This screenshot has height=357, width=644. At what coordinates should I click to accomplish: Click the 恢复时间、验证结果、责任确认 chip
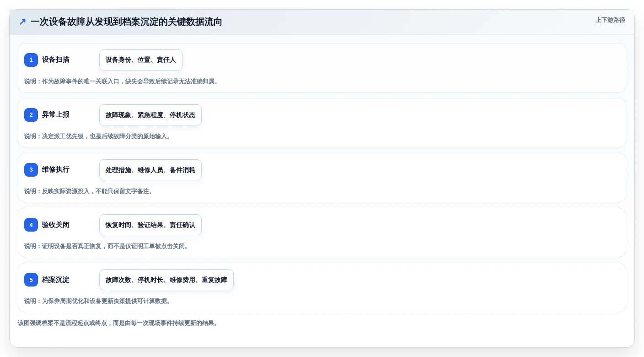pyautogui.click(x=150, y=225)
